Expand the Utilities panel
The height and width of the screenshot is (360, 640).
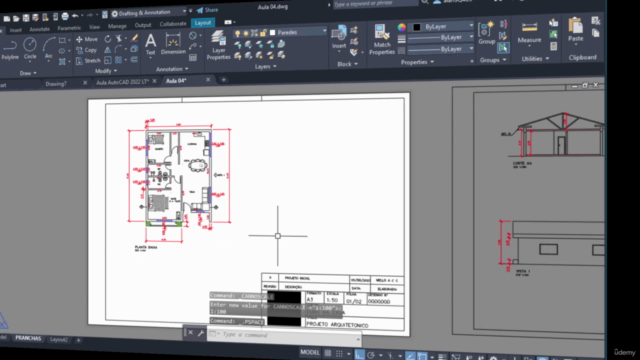tap(535, 59)
